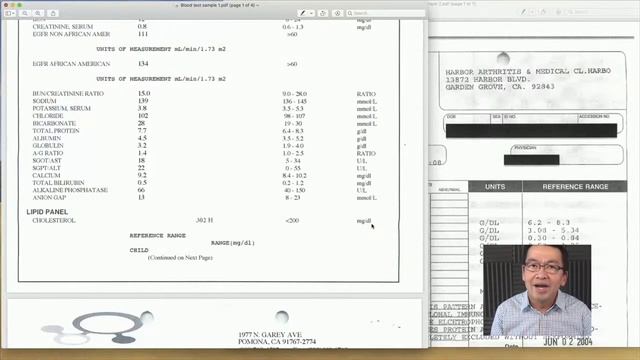640x360 pixels.
Task: Click the JUN 02 2004 date stamp
Action: point(568,342)
